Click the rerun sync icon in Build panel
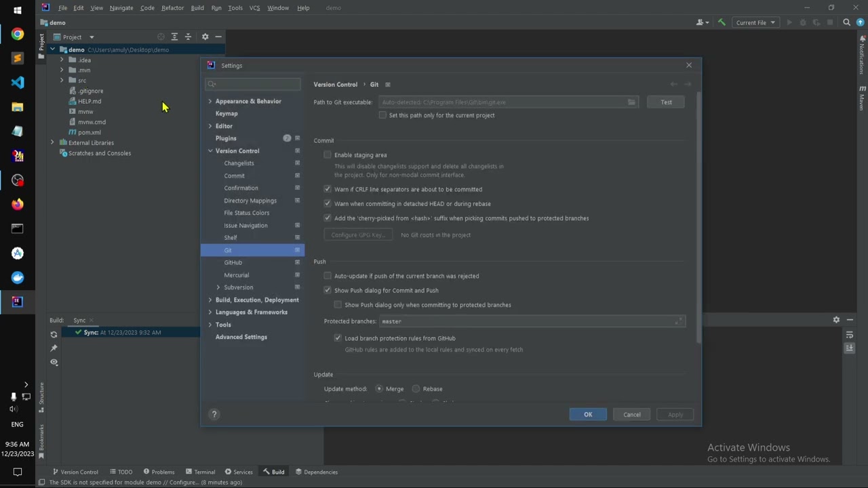Screen dimensions: 868x488 [x=54, y=334]
